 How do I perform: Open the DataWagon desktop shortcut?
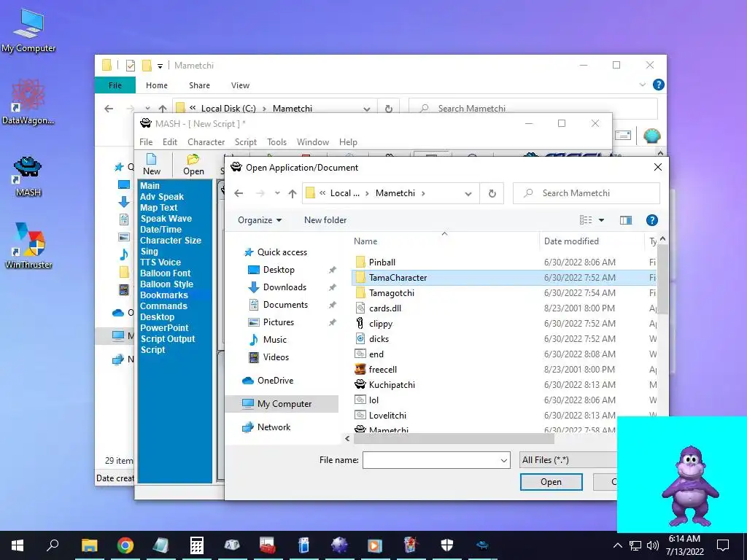click(28, 102)
